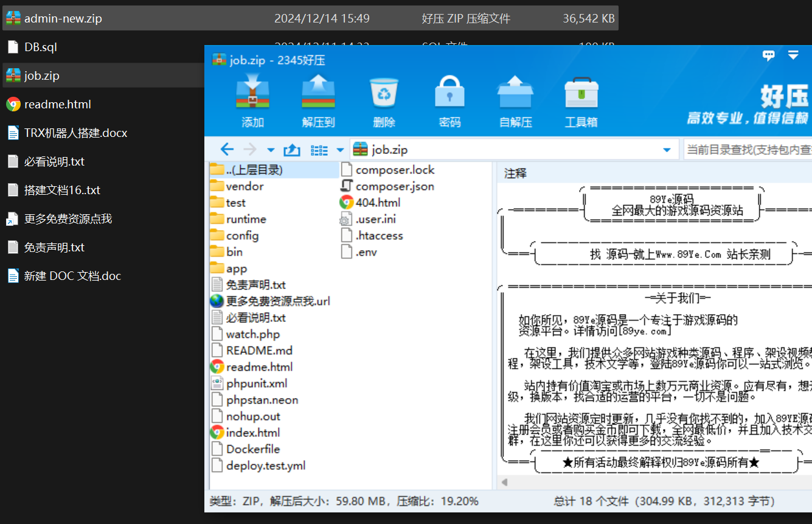The width and height of the screenshot is (812, 524).
Task: Go back with the left arrow navigation button
Action: [x=227, y=149]
